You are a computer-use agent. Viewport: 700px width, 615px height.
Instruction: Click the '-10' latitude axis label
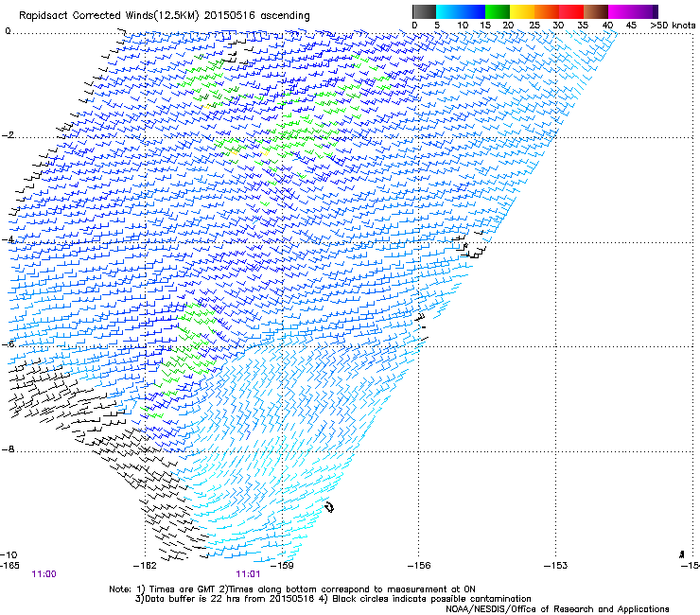(9, 554)
